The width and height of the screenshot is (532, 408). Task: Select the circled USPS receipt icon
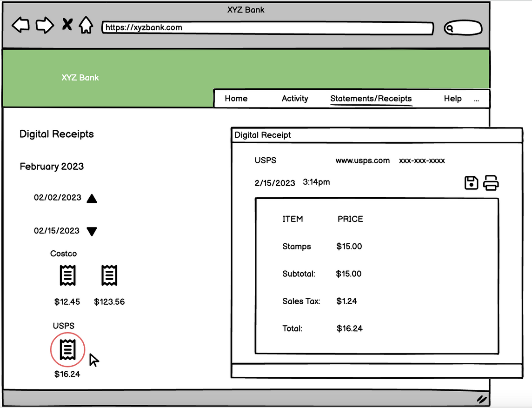[x=67, y=349]
